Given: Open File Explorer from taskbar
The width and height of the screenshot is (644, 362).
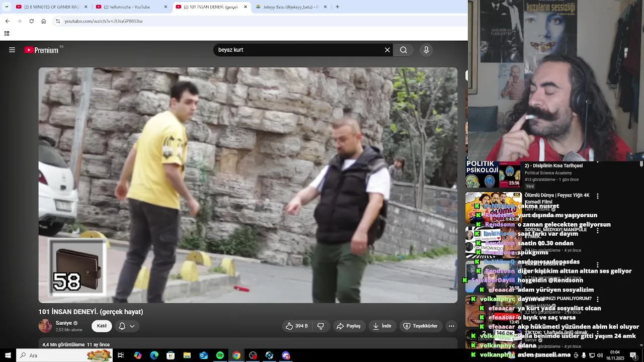Looking at the screenshot, I should [187, 355].
